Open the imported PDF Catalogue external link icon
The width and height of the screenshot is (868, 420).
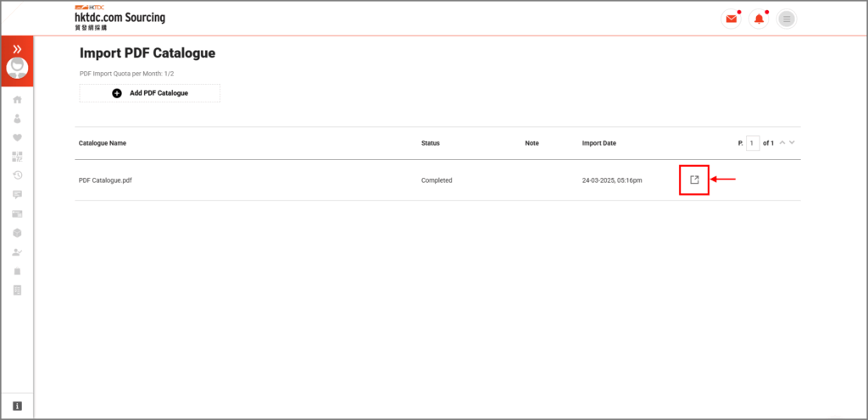[694, 180]
